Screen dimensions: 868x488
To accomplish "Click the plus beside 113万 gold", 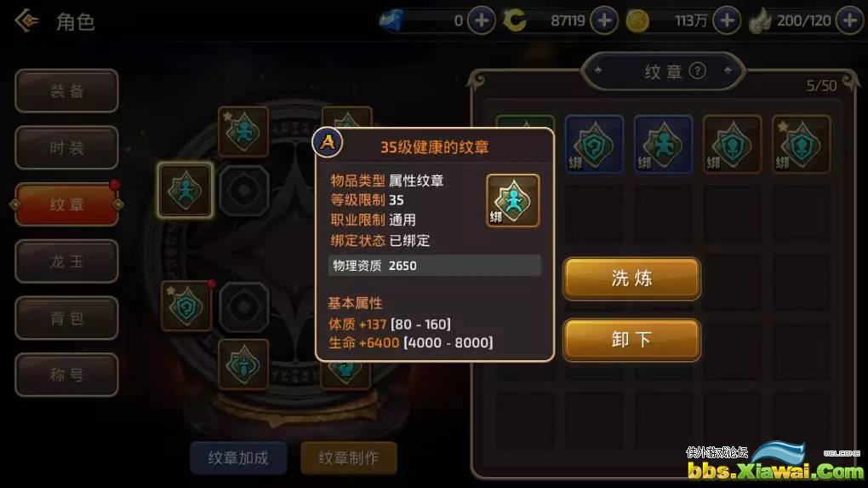I will click(727, 20).
